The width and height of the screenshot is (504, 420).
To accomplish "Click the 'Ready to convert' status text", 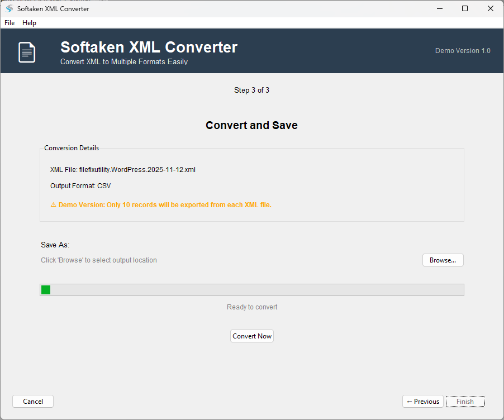I will pos(251,307).
